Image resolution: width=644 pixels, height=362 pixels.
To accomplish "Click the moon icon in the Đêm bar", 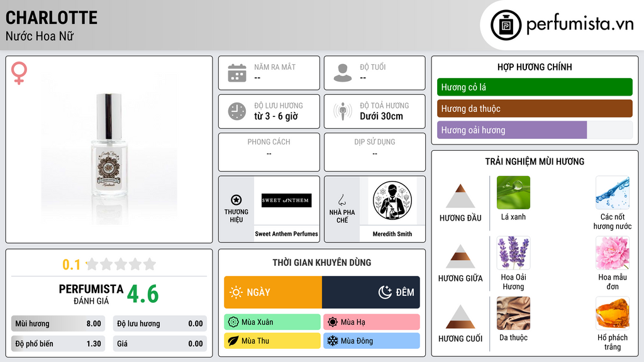I will pyautogui.click(x=385, y=292).
